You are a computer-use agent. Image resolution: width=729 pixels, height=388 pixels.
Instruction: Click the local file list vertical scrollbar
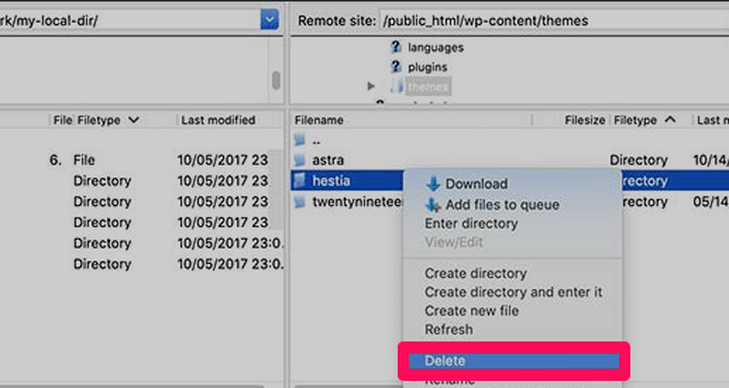pos(276,190)
